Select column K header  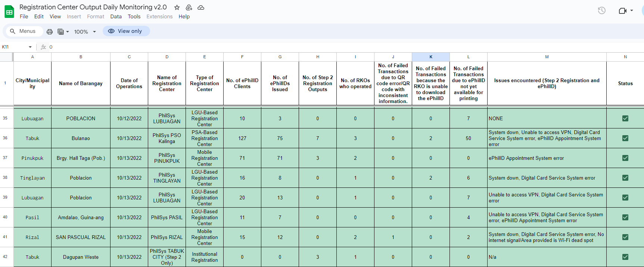431,57
